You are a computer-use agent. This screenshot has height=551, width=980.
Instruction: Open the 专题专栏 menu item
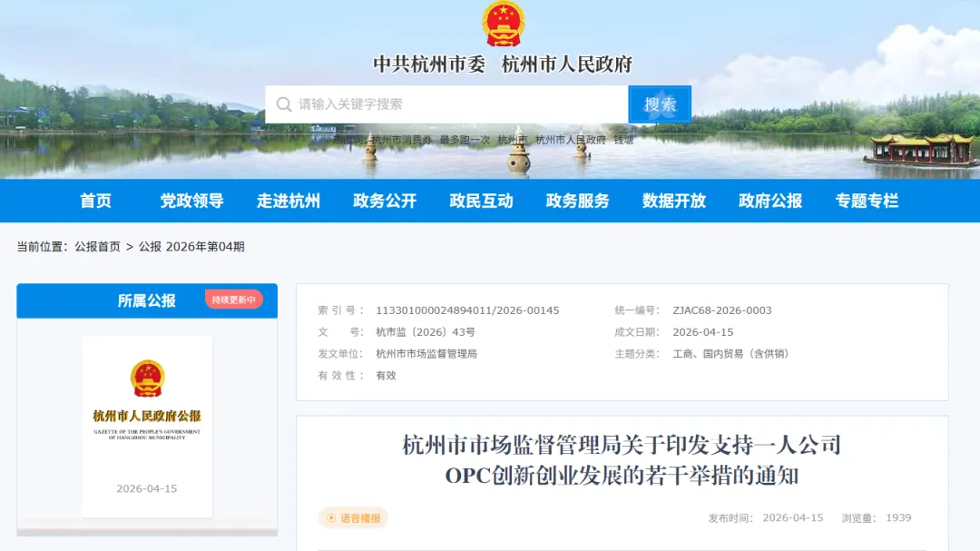pyautogui.click(x=867, y=201)
